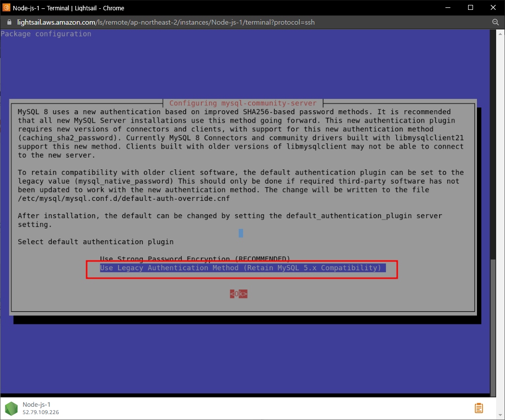Click the lightsail.aws.amazon.com URL address

pos(166,22)
